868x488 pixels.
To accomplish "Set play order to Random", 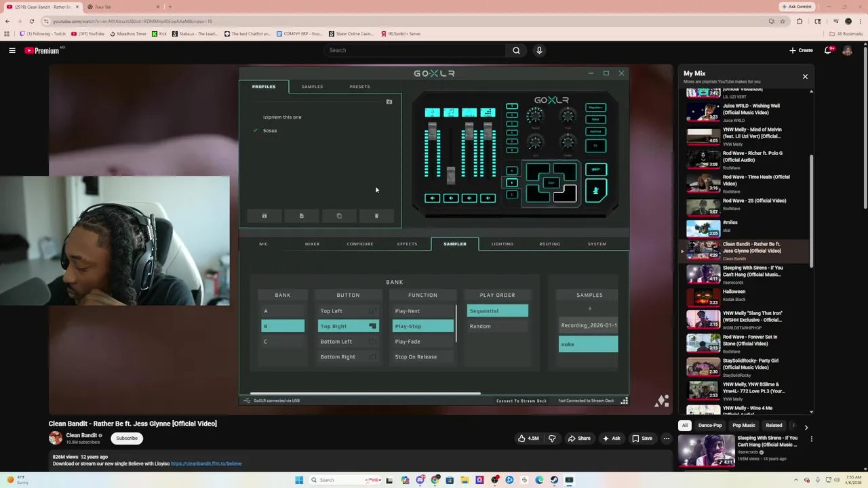I will [x=497, y=326].
